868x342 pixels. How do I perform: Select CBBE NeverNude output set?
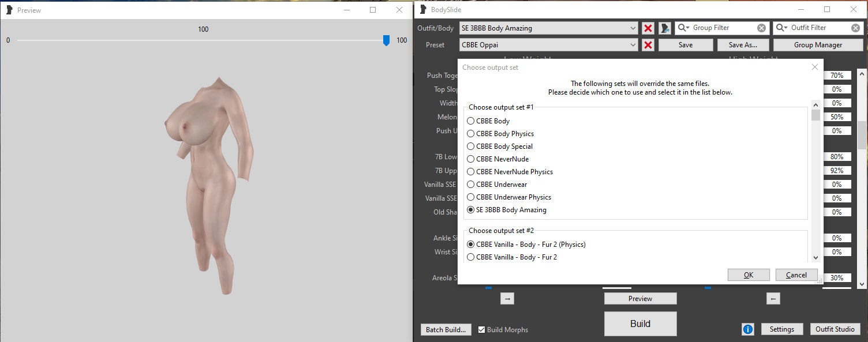click(x=497, y=159)
